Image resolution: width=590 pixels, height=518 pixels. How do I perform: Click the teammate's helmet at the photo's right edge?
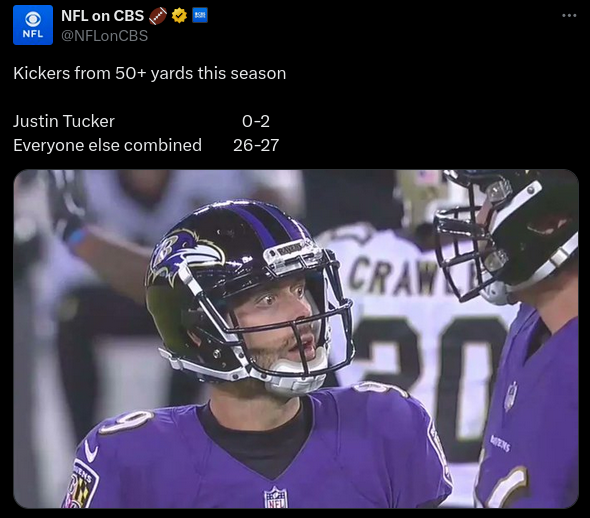pyautogui.click(x=506, y=236)
